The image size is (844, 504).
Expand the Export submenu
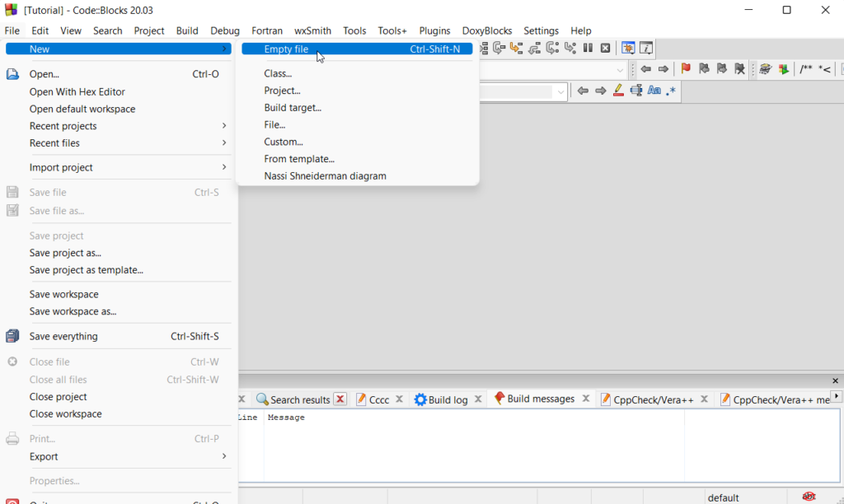pos(119,456)
